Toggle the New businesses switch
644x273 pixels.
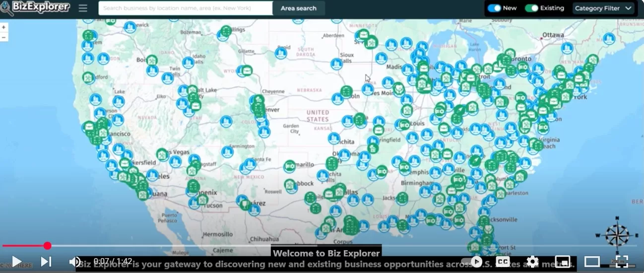click(x=494, y=8)
